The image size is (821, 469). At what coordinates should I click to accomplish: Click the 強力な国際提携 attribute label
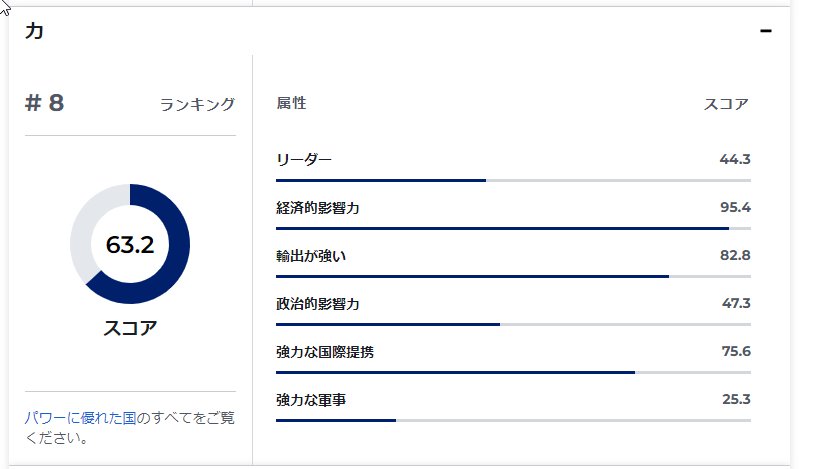point(326,352)
